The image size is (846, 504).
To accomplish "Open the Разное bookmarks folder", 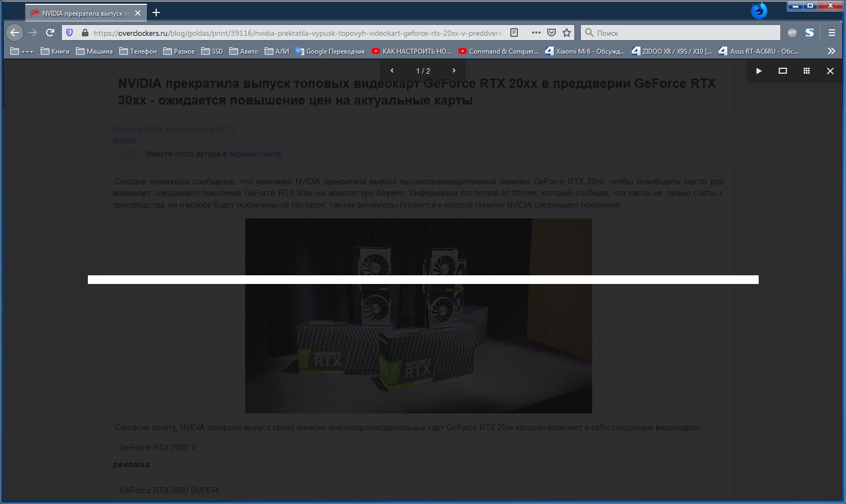I will pyautogui.click(x=179, y=51).
